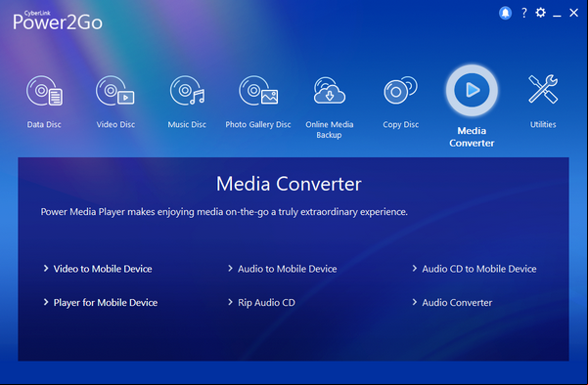Open settings with the gear icon

[x=540, y=13]
